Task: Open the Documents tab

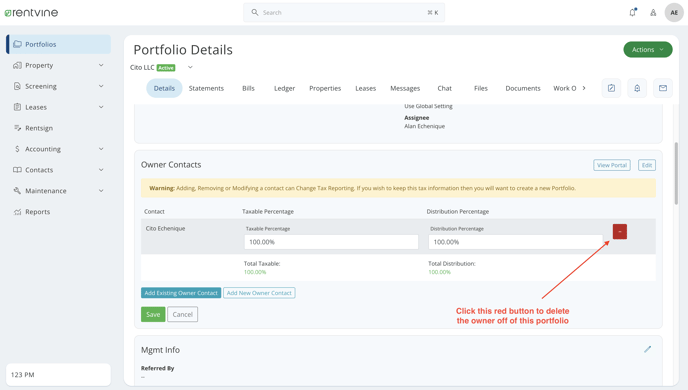Action: click(x=523, y=88)
